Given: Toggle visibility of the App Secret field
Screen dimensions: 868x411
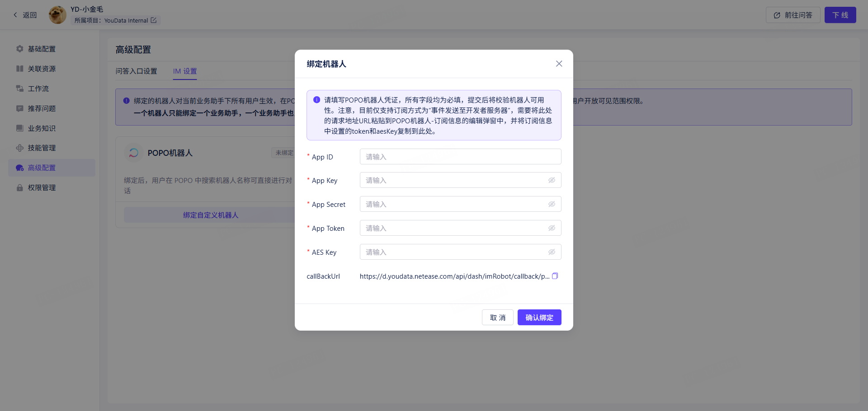Looking at the screenshot, I should coord(552,204).
